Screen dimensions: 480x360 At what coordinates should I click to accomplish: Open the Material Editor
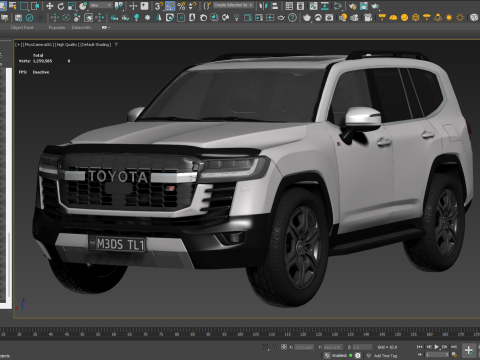[x=338, y=6]
